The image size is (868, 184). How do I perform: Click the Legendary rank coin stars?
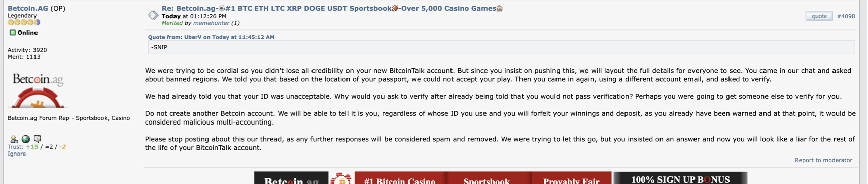24,22
